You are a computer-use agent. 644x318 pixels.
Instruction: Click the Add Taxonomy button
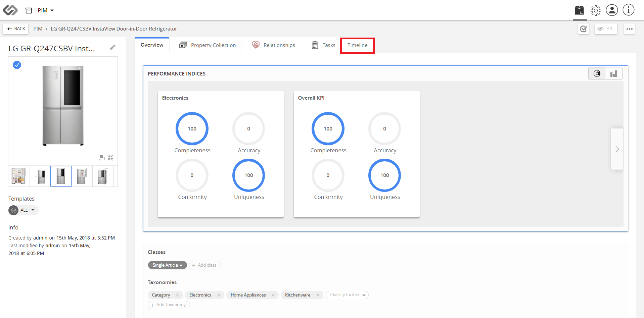tap(169, 305)
